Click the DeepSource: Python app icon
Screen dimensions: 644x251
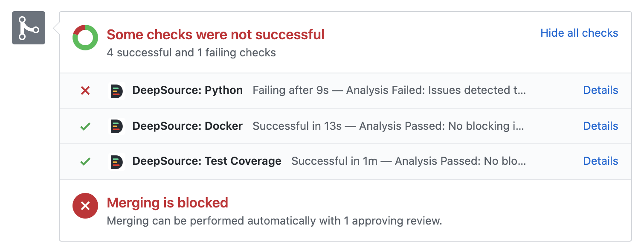point(117,90)
